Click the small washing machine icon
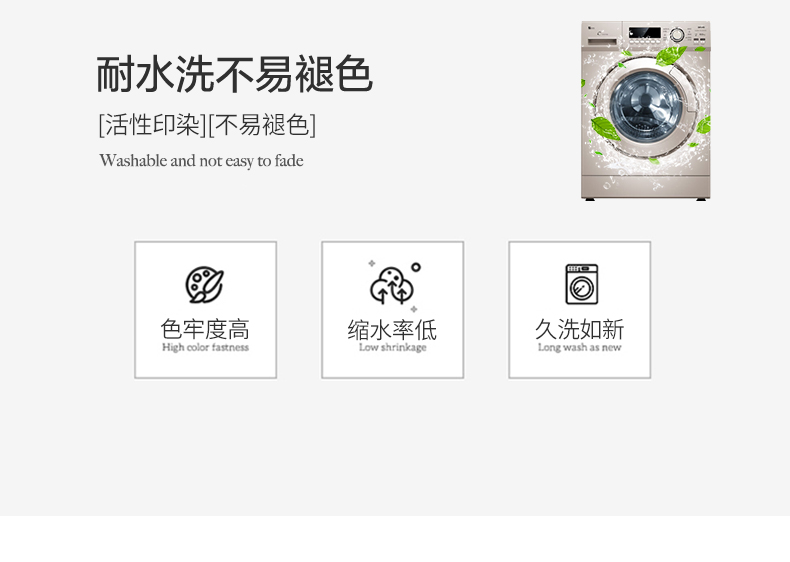The image size is (790, 562). pos(581,284)
